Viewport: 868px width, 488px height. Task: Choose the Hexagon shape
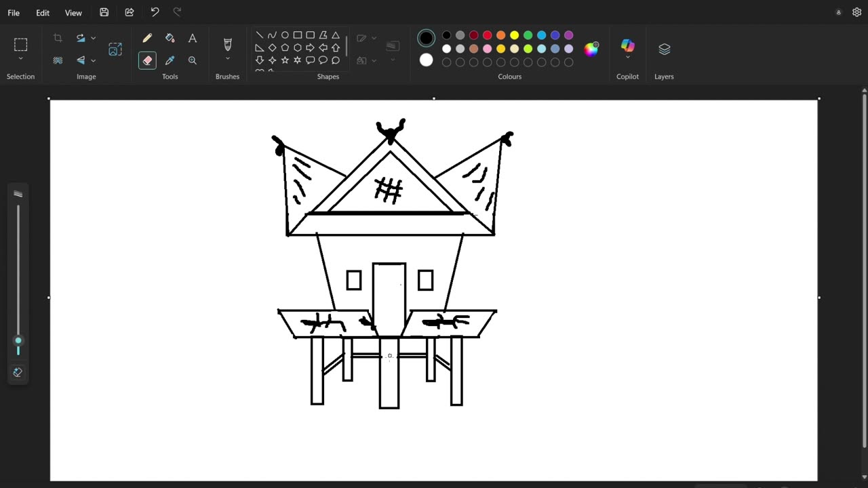pos(298,48)
